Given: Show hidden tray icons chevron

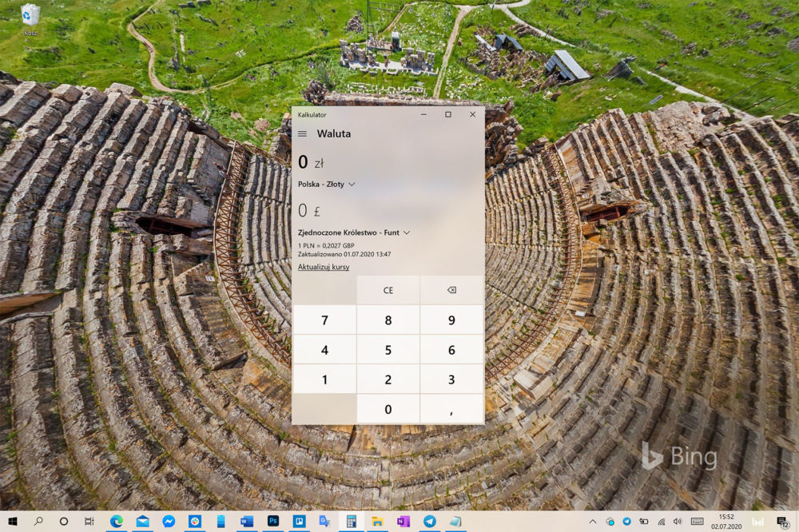Looking at the screenshot, I should pos(593,522).
